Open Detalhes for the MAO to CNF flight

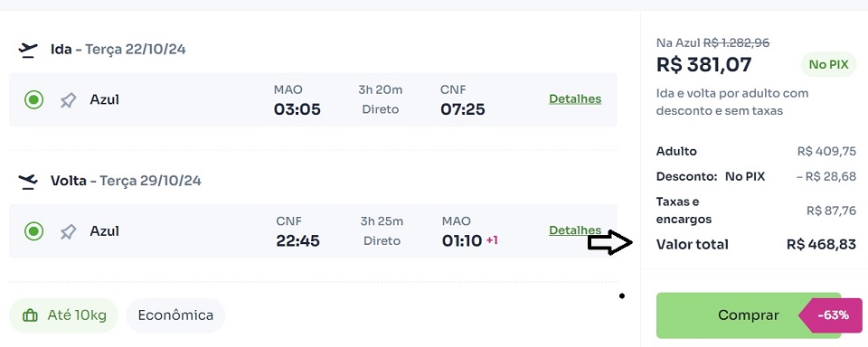point(575,99)
